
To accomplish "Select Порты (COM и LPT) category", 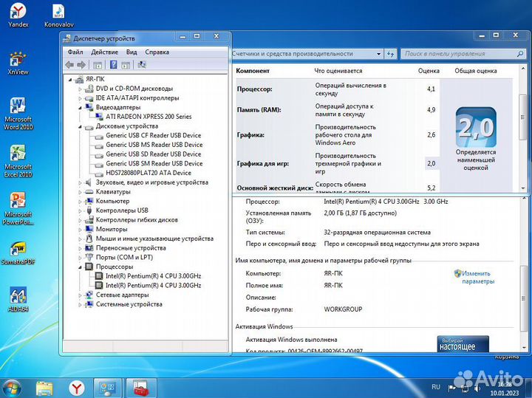I will point(124,257).
